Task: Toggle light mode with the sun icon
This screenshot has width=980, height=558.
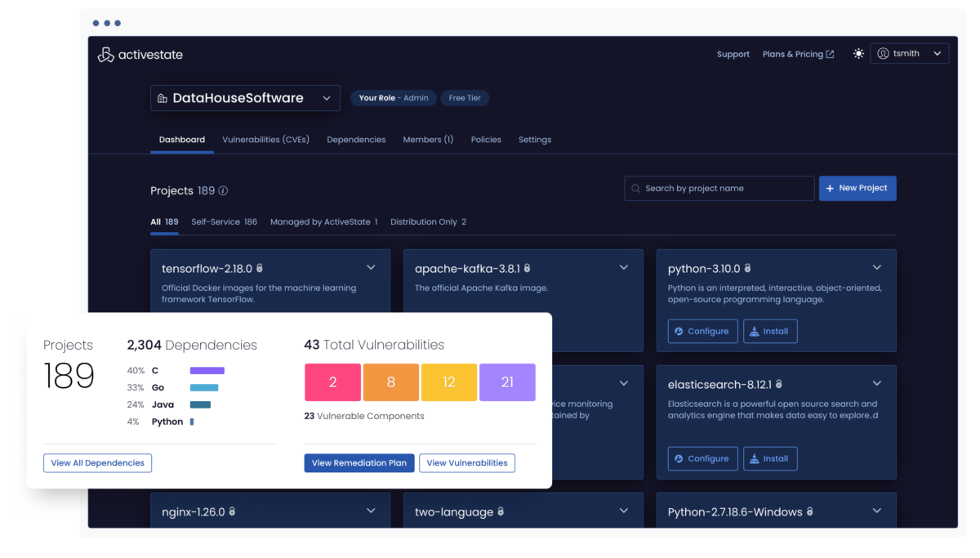Action: click(x=858, y=53)
